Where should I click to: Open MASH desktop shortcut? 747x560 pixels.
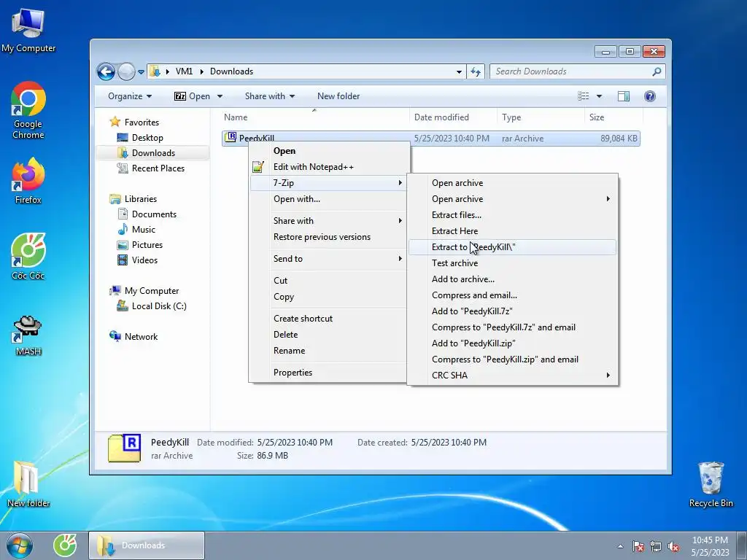(28, 335)
